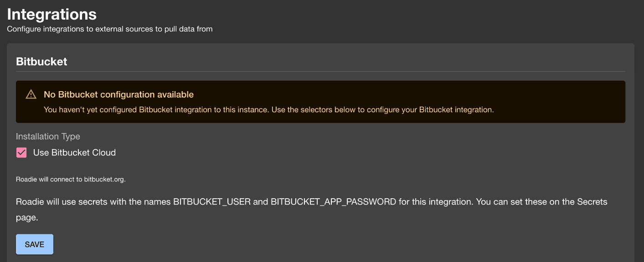Select the Bitbucket section heading

tap(41, 62)
